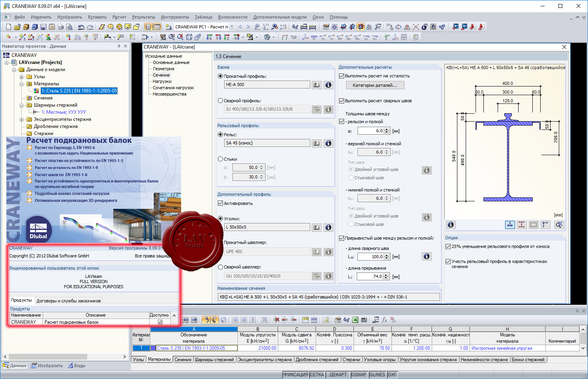The width and height of the screenshot is (588, 379).
Task: Toggle Выполнить расчет на усталость checkbox
Action: [342, 76]
